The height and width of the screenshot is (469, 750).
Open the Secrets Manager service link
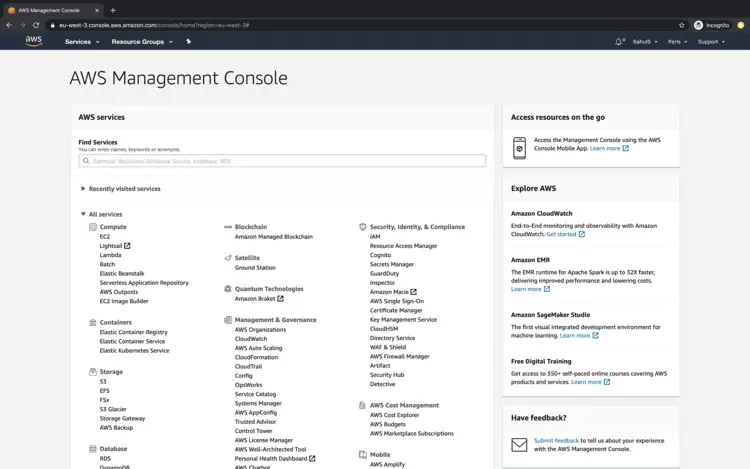(392, 264)
